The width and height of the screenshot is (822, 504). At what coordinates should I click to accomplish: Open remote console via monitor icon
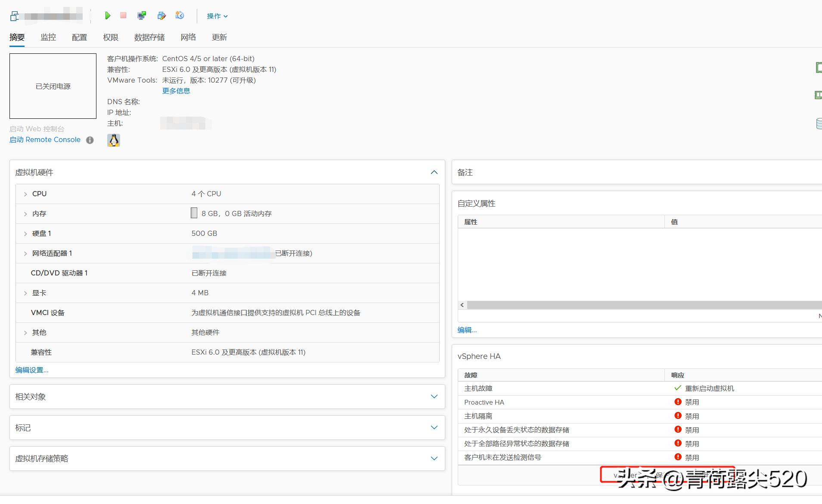[x=141, y=15]
